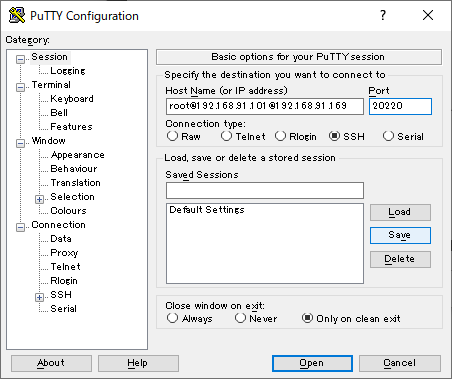Open the Colours settings panel

click(x=68, y=211)
